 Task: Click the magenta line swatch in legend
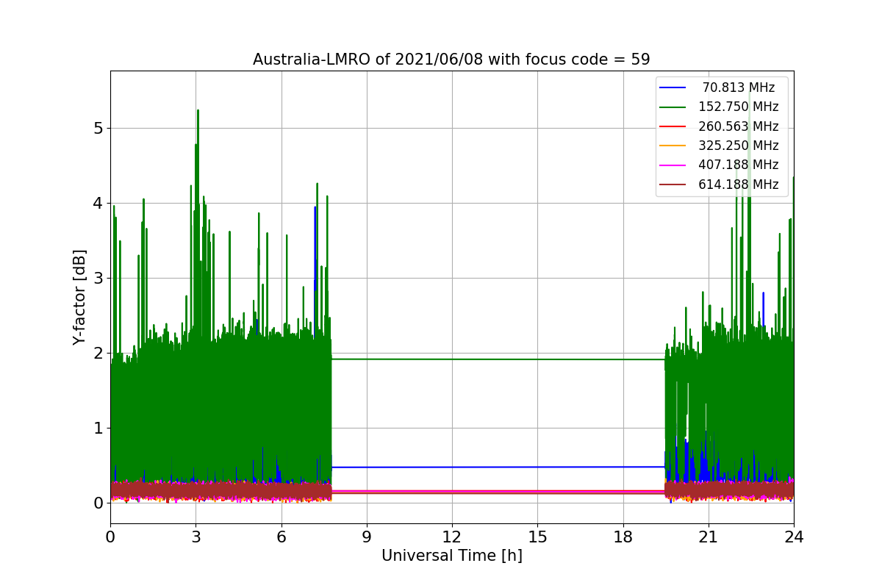[673, 165]
